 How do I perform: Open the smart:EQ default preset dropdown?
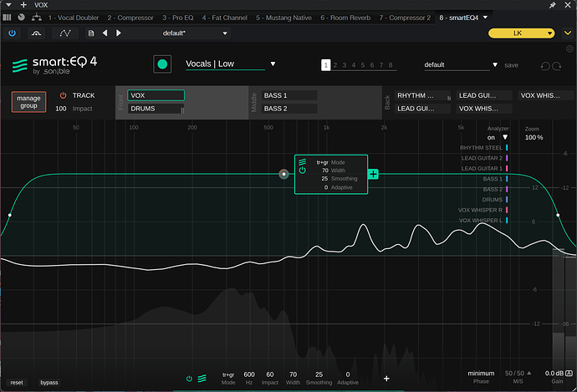[x=461, y=65]
